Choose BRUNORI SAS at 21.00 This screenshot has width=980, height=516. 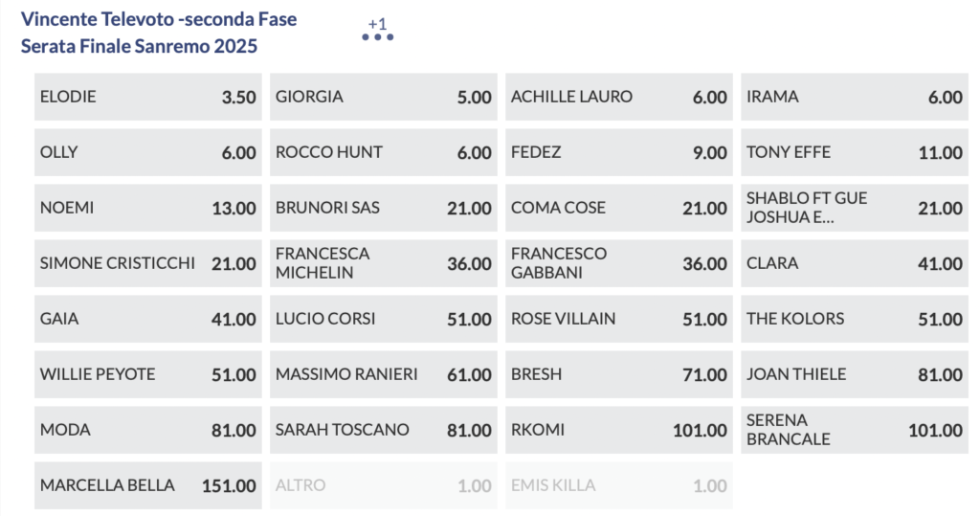point(383,208)
